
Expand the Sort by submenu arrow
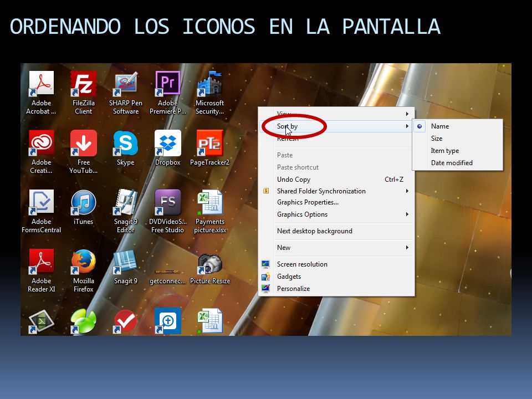[x=407, y=126]
